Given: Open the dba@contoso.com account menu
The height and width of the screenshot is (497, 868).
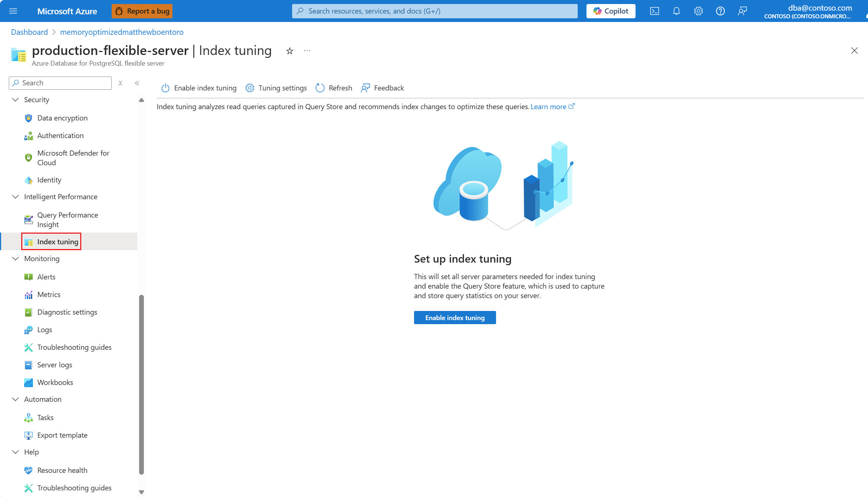Looking at the screenshot, I should [808, 11].
